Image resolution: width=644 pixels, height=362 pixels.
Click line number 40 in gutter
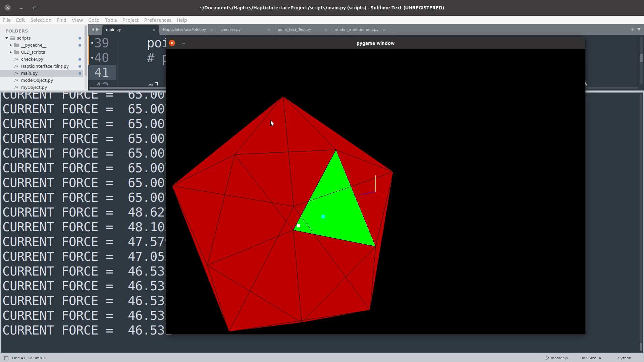[102, 58]
